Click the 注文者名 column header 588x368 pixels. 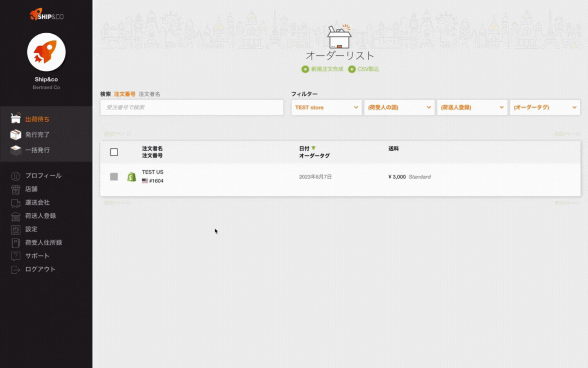pos(152,148)
